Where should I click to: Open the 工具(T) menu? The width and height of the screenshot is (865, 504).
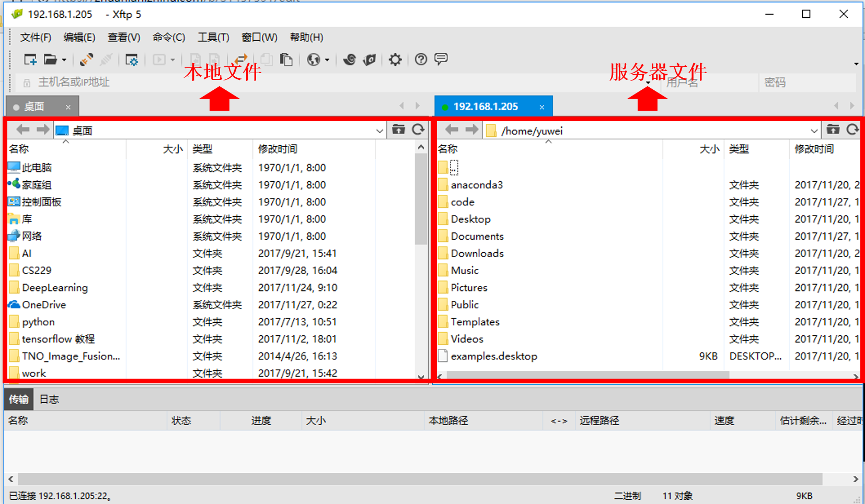[x=213, y=37]
